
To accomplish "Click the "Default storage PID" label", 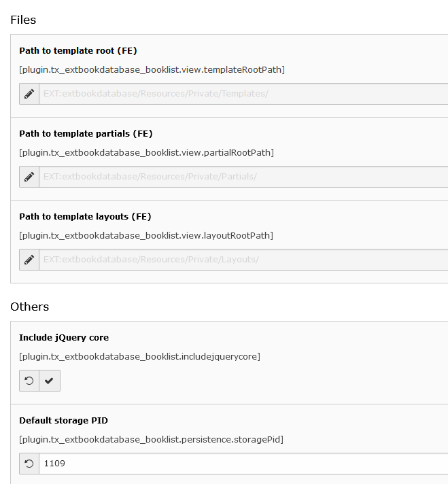I will [64, 421].
